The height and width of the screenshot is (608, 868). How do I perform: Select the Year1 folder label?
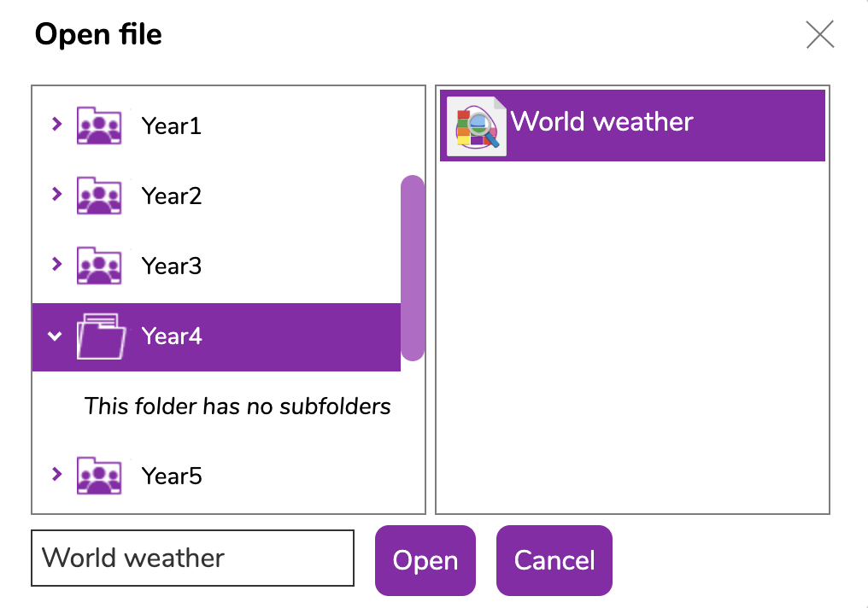point(172,126)
